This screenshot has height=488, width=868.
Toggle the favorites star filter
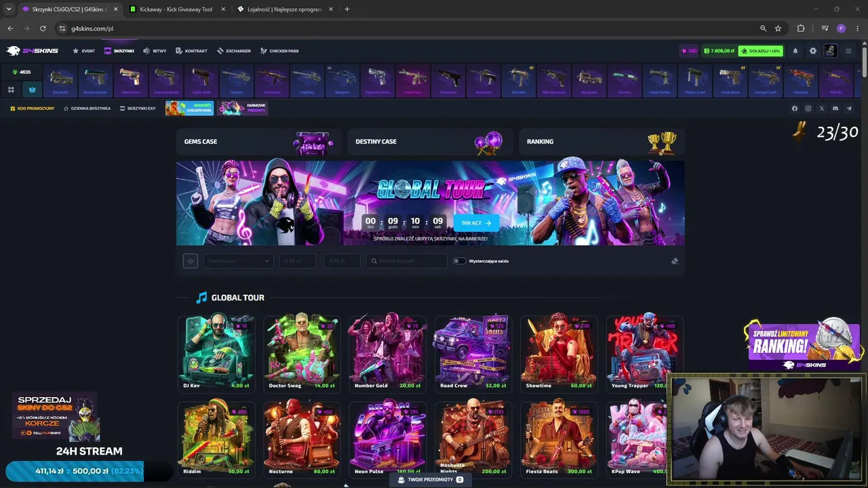point(191,261)
